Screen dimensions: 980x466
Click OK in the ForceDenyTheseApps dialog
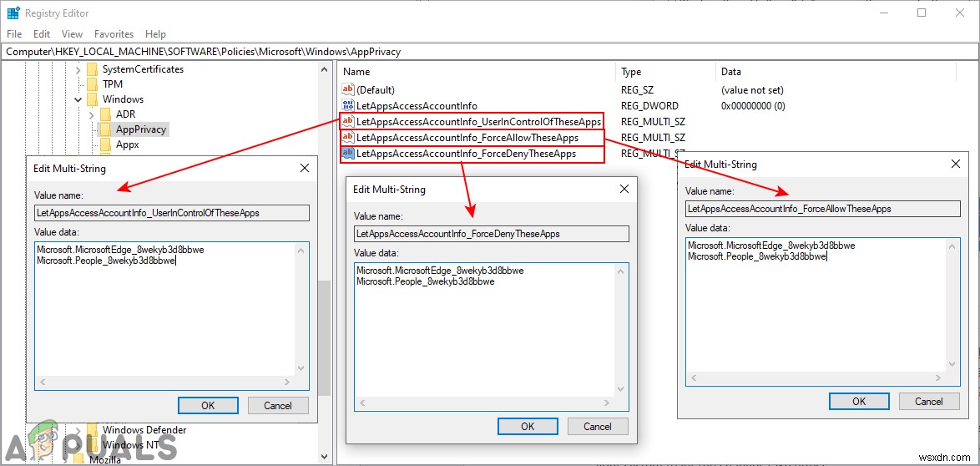tap(528, 427)
